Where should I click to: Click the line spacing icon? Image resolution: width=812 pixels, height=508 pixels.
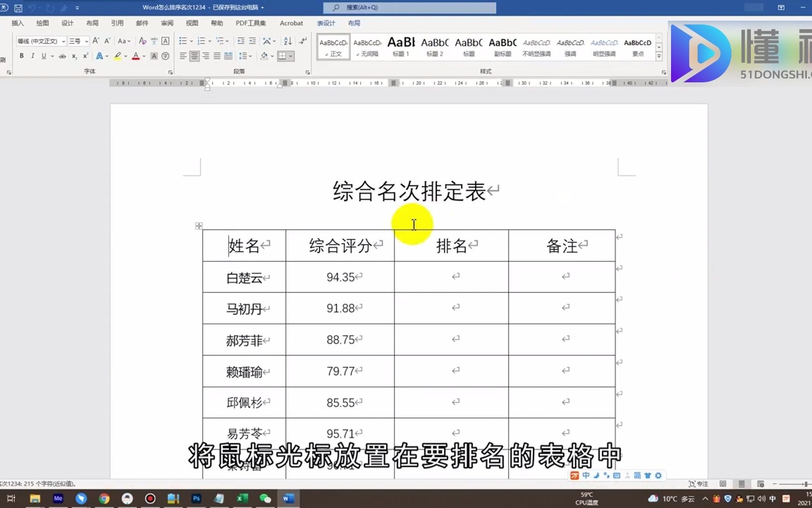coord(242,56)
